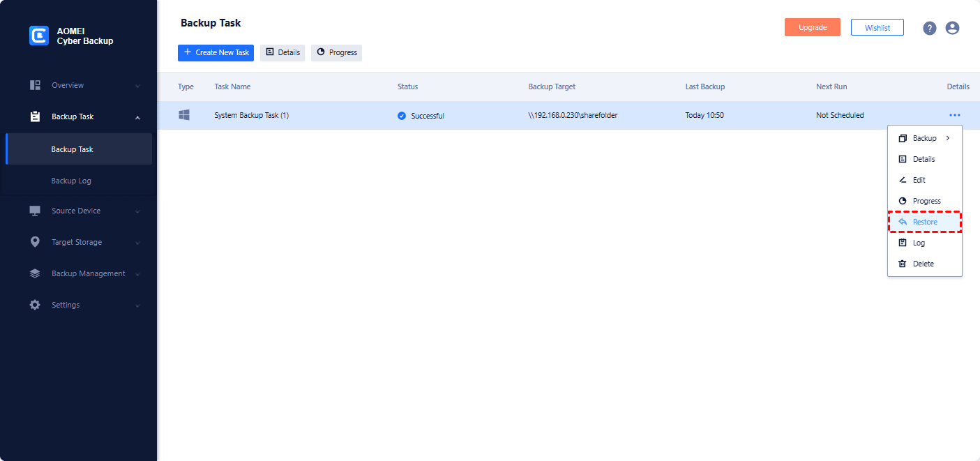Choose Details from the context menu

[x=925, y=159]
